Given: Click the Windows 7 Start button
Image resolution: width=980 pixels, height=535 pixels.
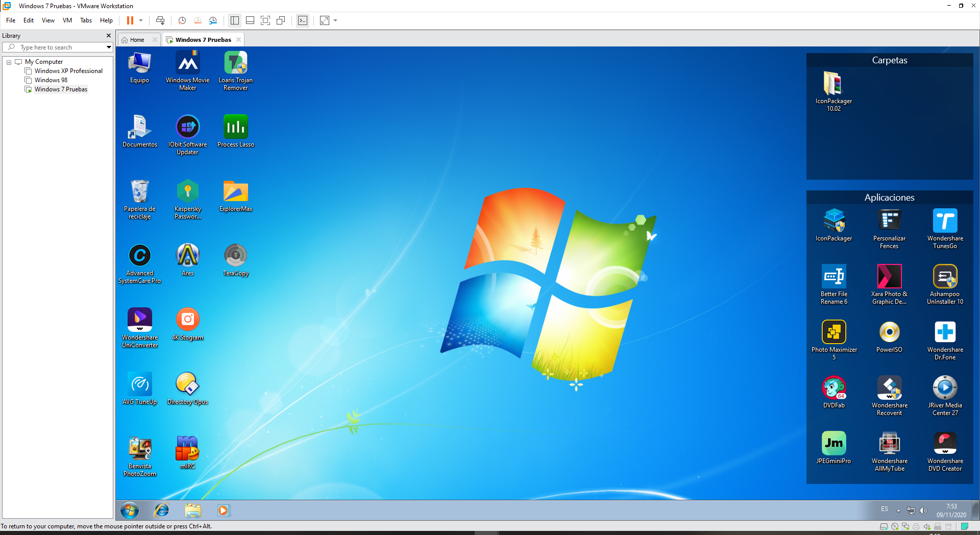Looking at the screenshot, I should [x=130, y=510].
